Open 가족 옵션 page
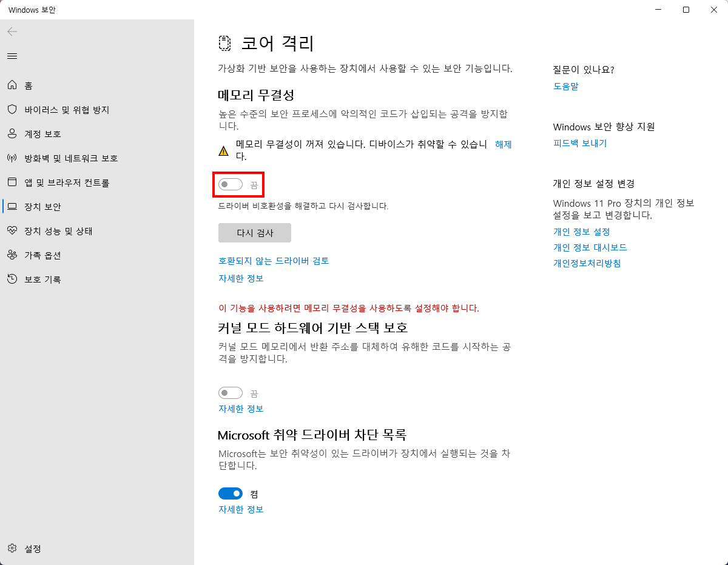The width and height of the screenshot is (728, 565). pyautogui.click(x=42, y=255)
